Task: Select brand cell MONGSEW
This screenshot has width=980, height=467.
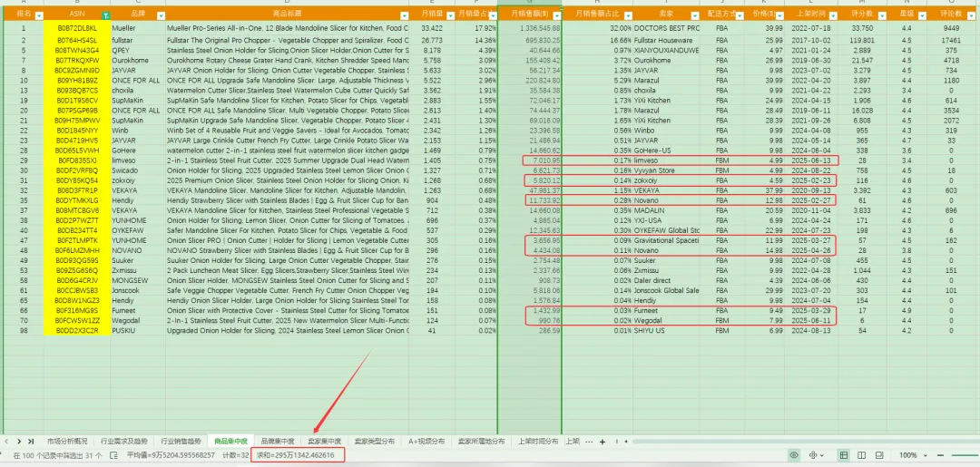Action: click(x=138, y=280)
